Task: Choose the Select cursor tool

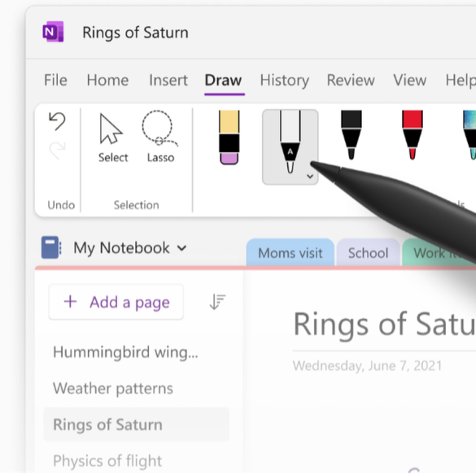Action: click(x=112, y=138)
